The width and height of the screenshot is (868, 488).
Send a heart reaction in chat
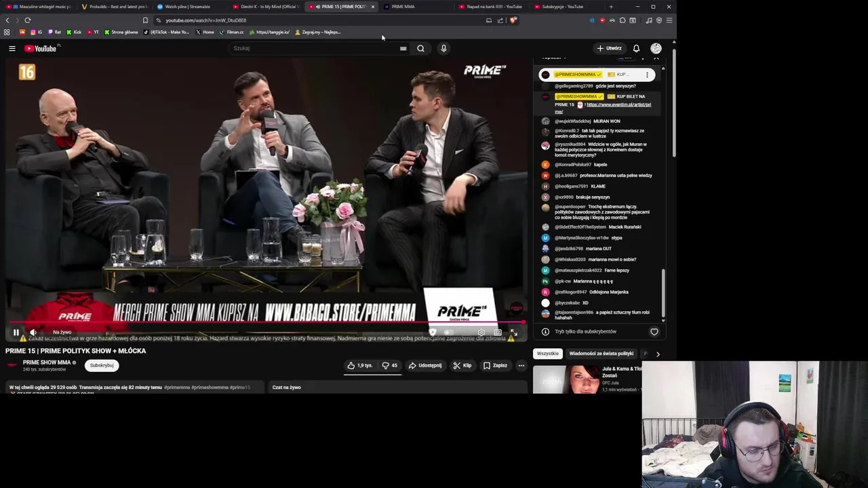coord(654,331)
